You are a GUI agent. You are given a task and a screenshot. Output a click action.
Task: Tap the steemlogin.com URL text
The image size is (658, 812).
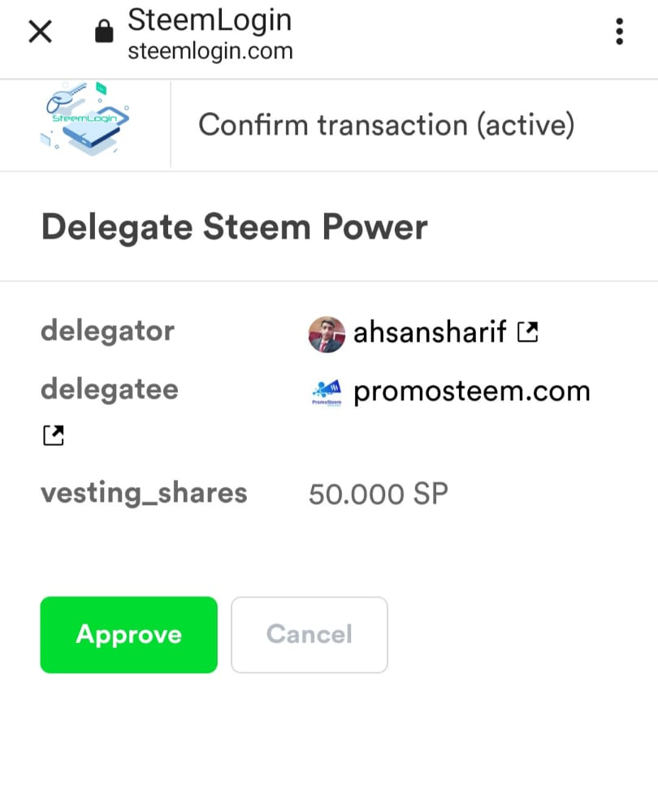click(210, 50)
